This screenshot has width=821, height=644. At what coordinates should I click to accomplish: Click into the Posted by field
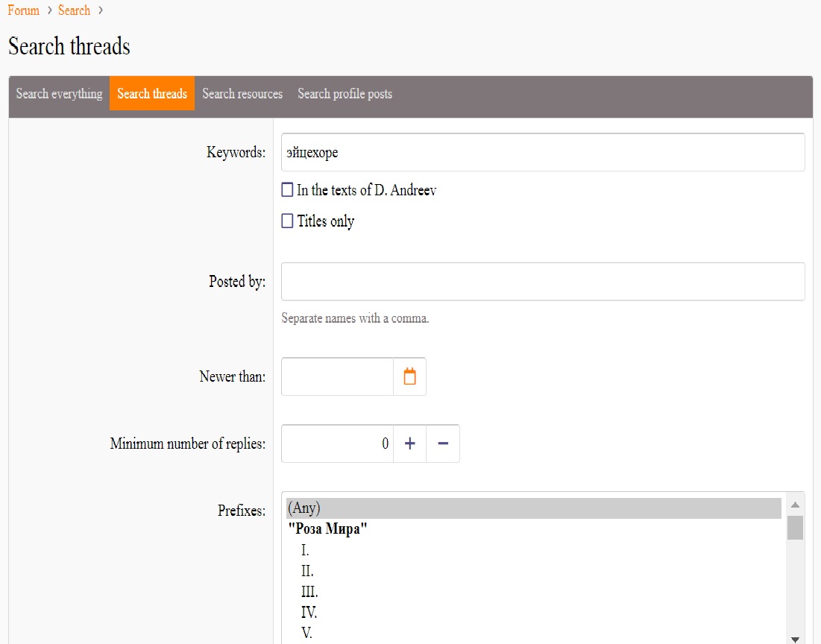543,282
